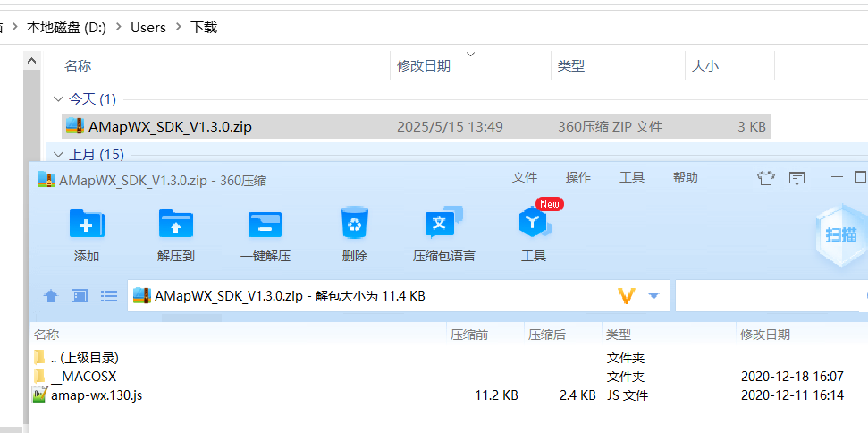Click the 上级目录 folder icon
Image resolution: width=868 pixels, height=433 pixels.
(38, 357)
